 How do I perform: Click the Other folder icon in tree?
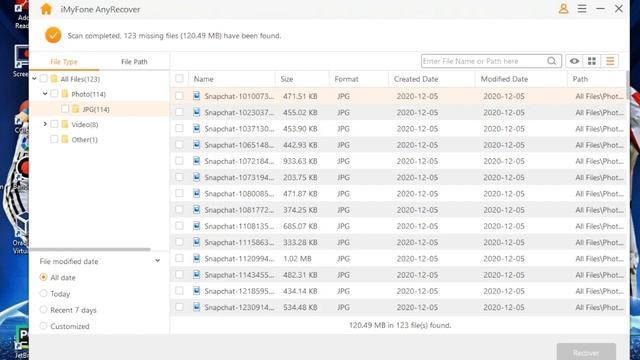pyautogui.click(x=65, y=139)
